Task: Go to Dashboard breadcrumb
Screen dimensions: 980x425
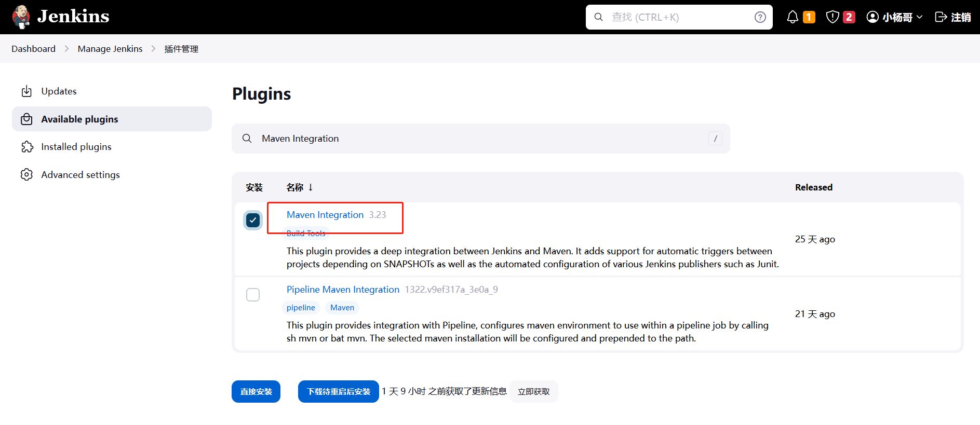Action: point(33,49)
